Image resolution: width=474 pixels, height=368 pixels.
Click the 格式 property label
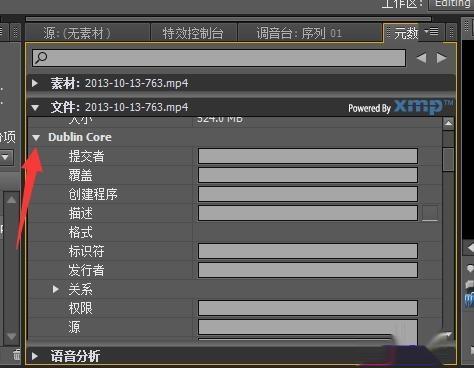[x=80, y=232]
